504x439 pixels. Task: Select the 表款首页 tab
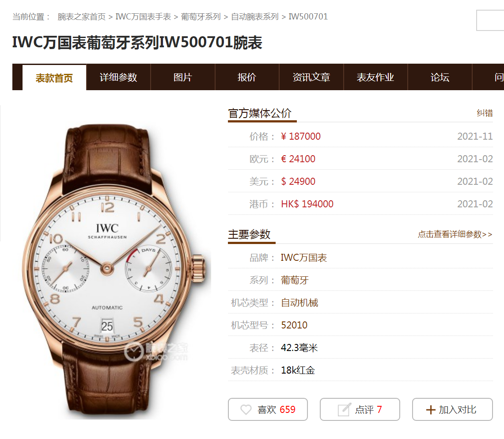click(x=54, y=78)
